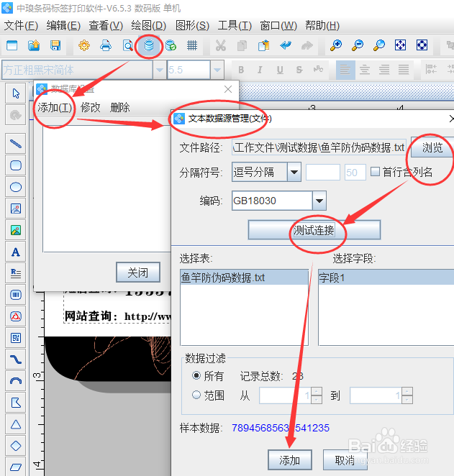Screen dimensions: 454x476
Task: Select the 范围 radio button
Action: 196,395
